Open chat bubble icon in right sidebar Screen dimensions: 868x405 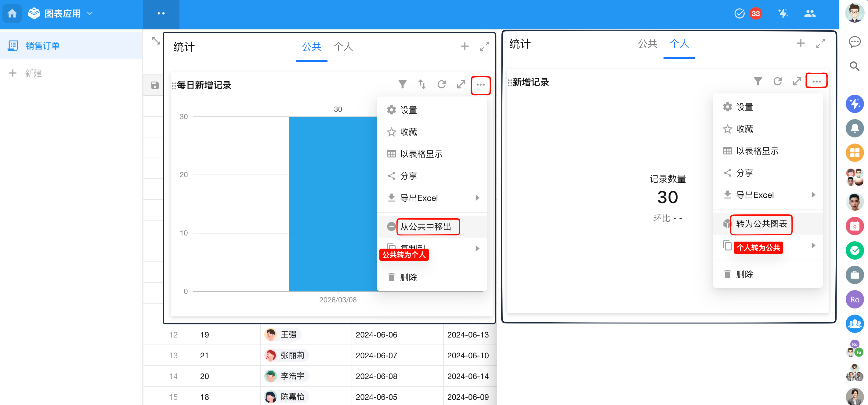coord(854,42)
